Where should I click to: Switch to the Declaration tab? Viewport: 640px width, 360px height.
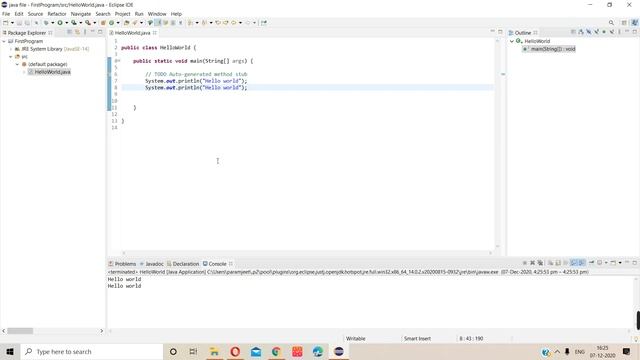183,264
